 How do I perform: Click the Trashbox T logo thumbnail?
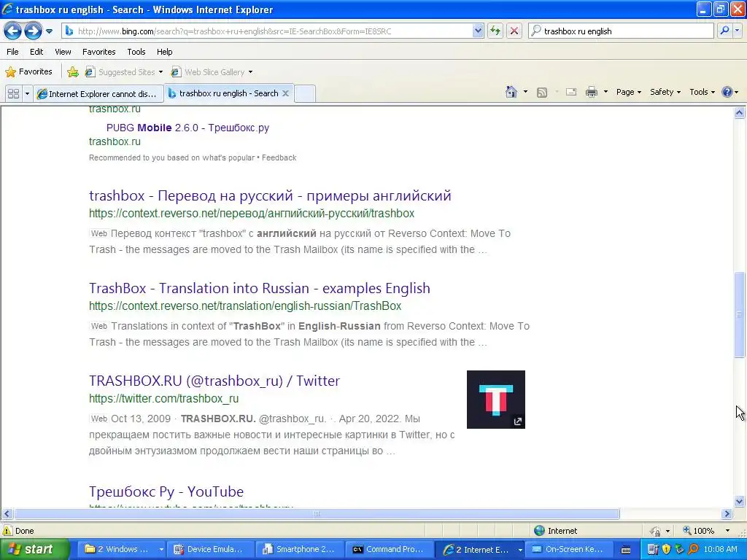(496, 400)
